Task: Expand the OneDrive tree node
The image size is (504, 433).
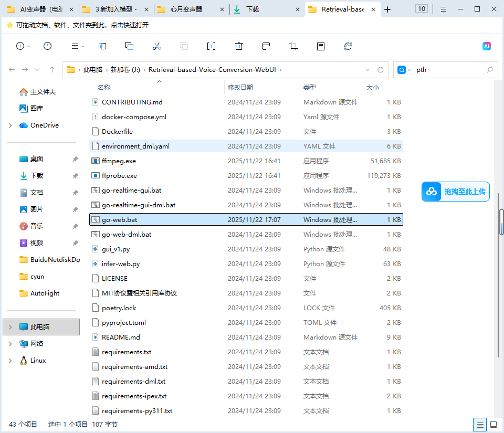Action: coord(10,125)
